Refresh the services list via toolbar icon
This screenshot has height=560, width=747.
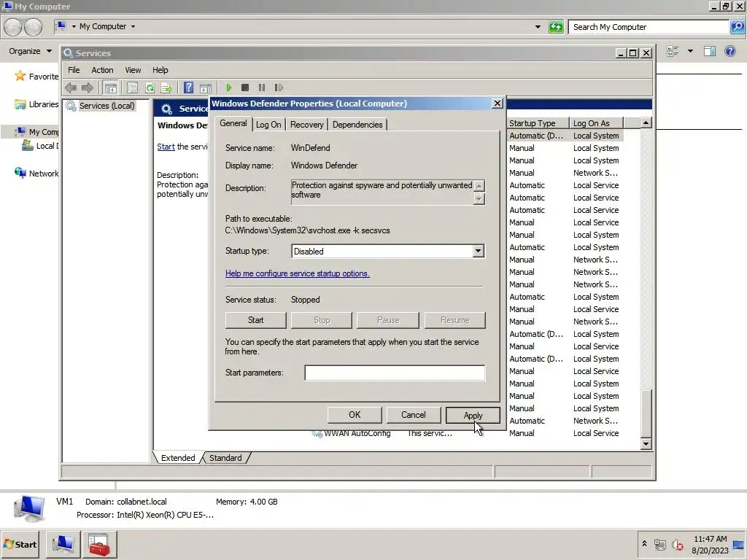click(150, 87)
